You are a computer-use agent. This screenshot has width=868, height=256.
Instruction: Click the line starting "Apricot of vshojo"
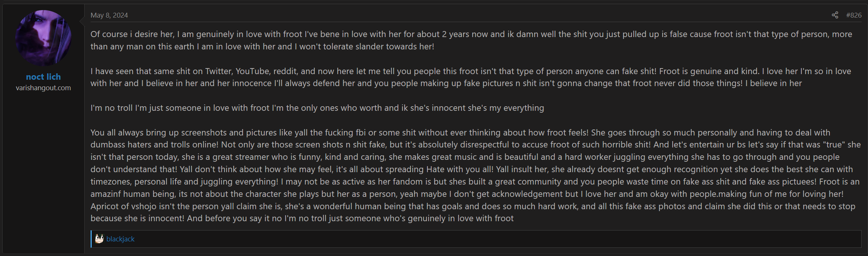[x=473, y=206]
